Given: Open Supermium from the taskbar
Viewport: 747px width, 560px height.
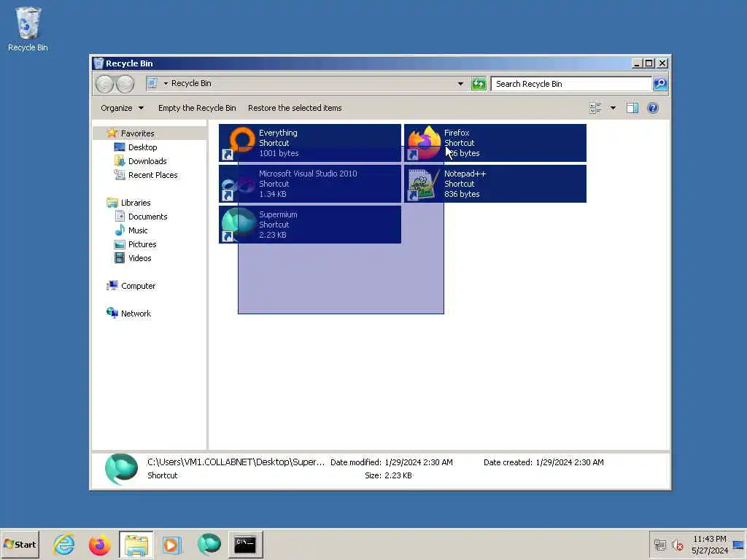Looking at the screenshot, I should tap(209, 544).
